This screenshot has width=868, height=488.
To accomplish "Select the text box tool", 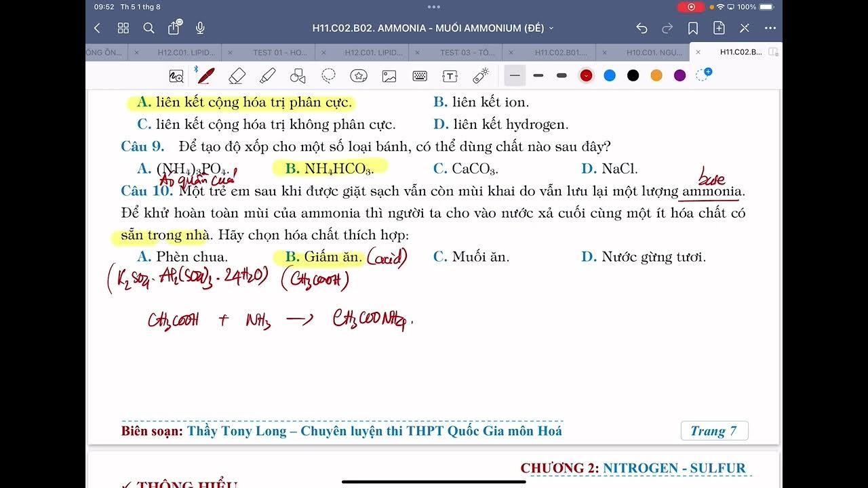I will tap(450, 76).
